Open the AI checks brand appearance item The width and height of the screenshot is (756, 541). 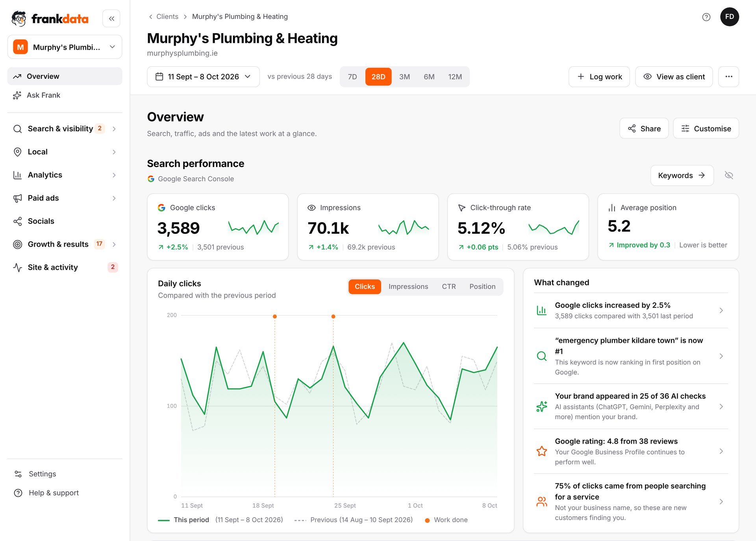(631, 406)
